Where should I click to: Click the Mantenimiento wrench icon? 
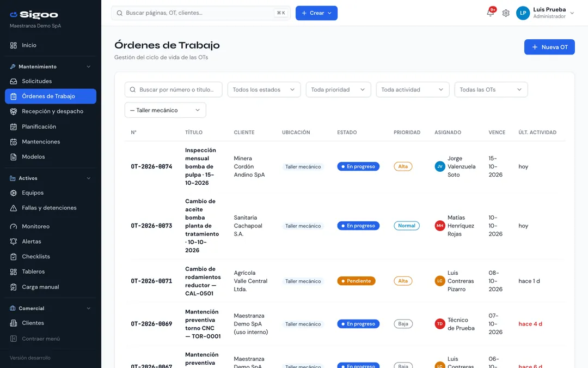tap(13, 67)
